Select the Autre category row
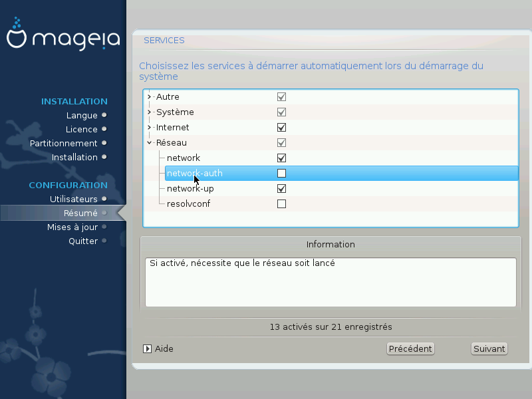The height and width of the screenshot is (399, 532). [x=331, y=97]
